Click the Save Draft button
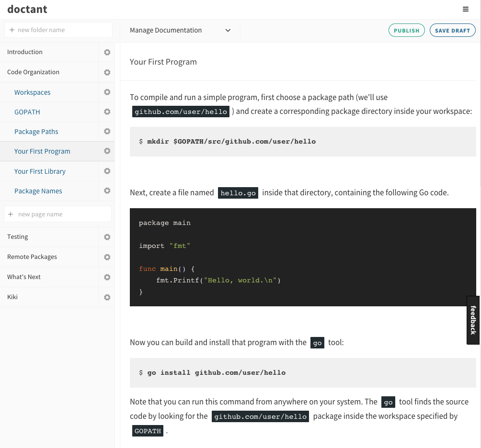The width and height of the screenshot is (481, 448). pyautogui.click(x=452, y=30)
